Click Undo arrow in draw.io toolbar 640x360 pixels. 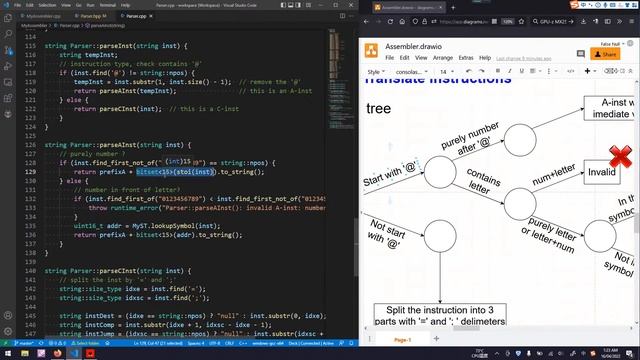469,71
